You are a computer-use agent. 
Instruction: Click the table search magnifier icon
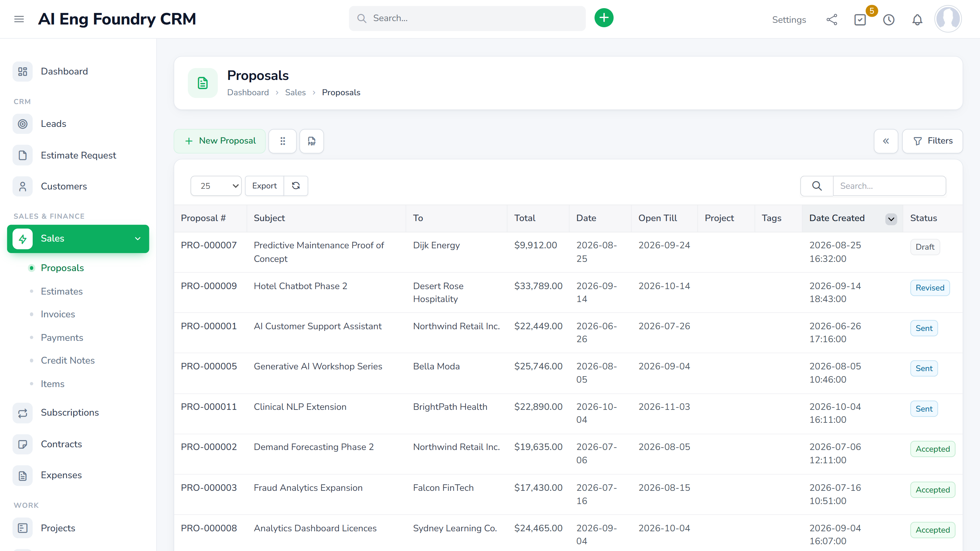point(817,186)
